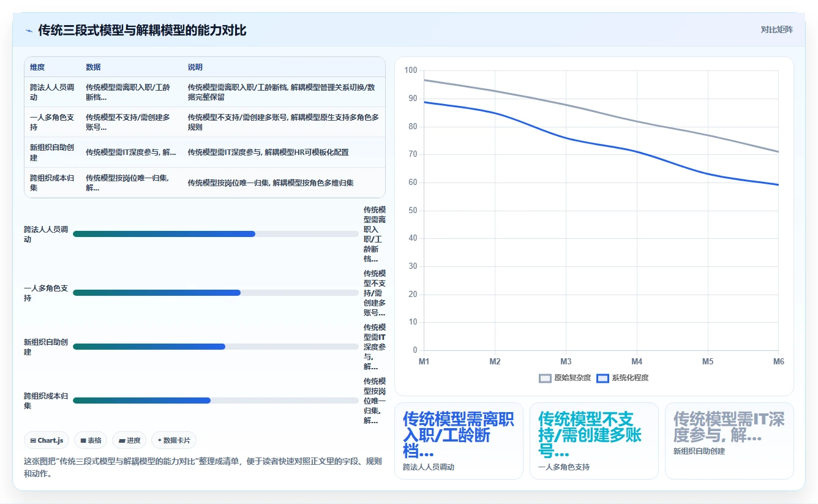The image size is (818, 504).
Task: Click the 跨法人人员调动 progress bar
Action: pyautogui.click(x=216, y=234)
